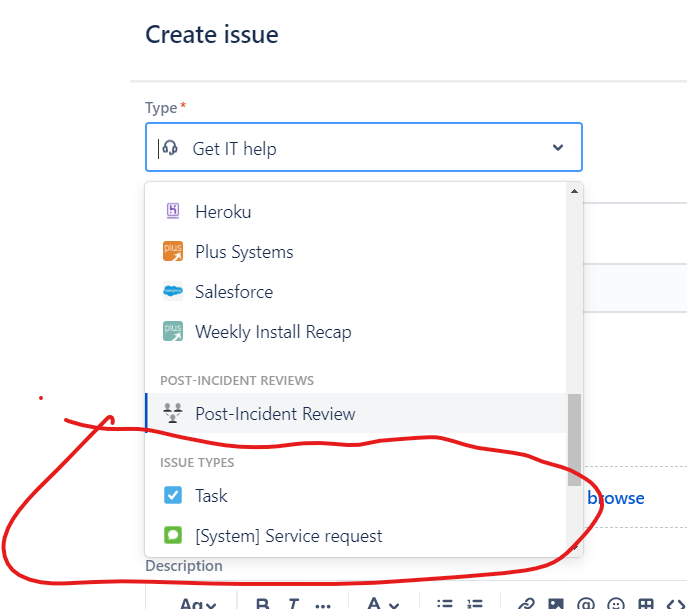This screenshot has width=687, height=609.
Task: Pick Weekly Install Recap from the list
Action: (x=356, y=332)
